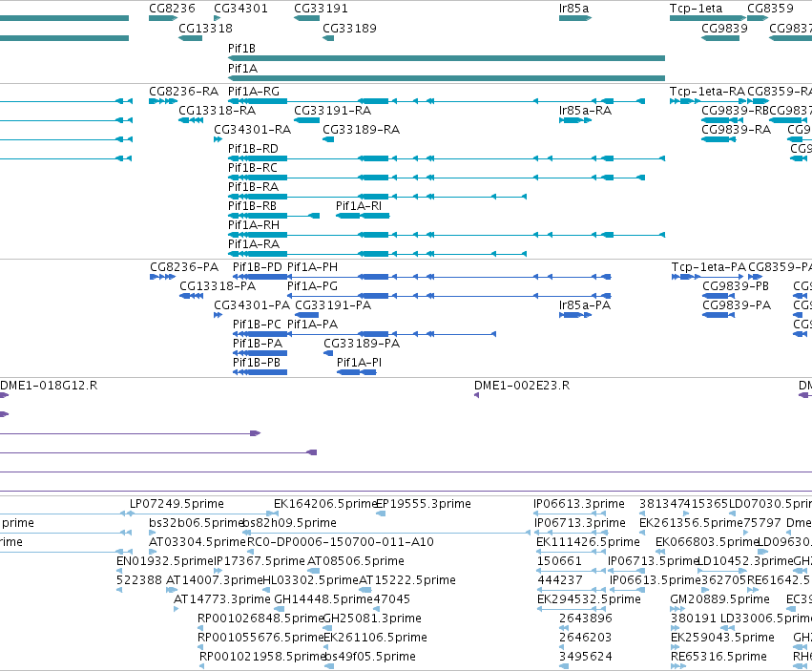Select the CG13318 gene label

click(205, 28)
